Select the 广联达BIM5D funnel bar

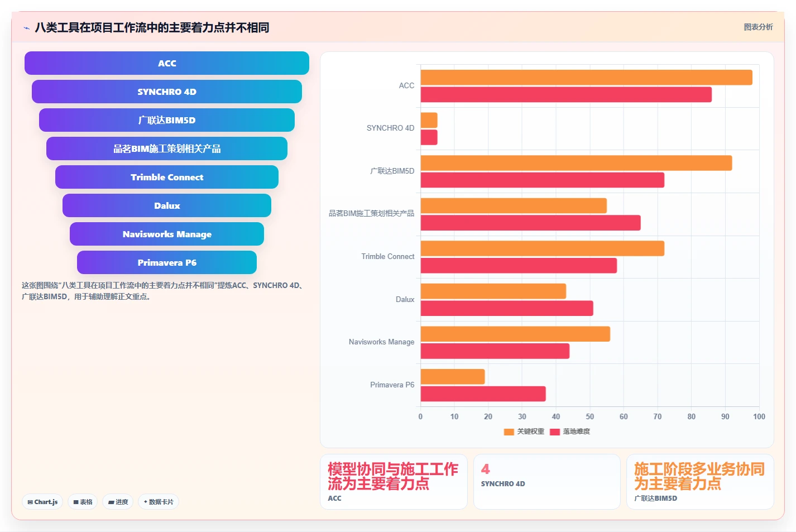(x=167, y=120)
